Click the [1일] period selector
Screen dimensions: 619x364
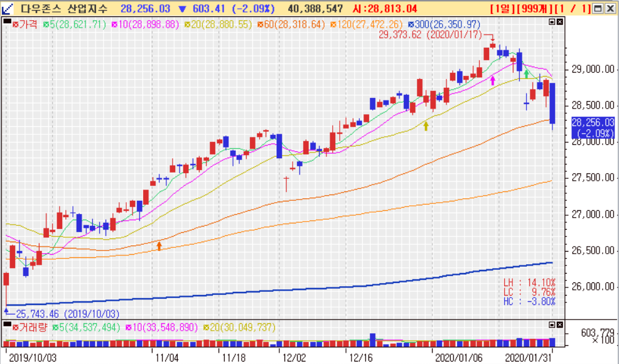click(502, 9)
